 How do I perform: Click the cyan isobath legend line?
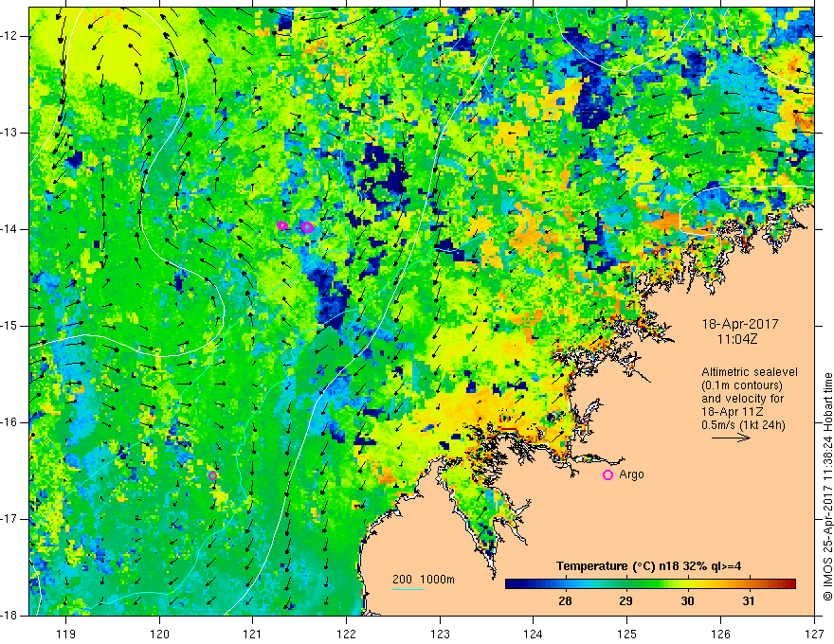click(x=408, y=589)
